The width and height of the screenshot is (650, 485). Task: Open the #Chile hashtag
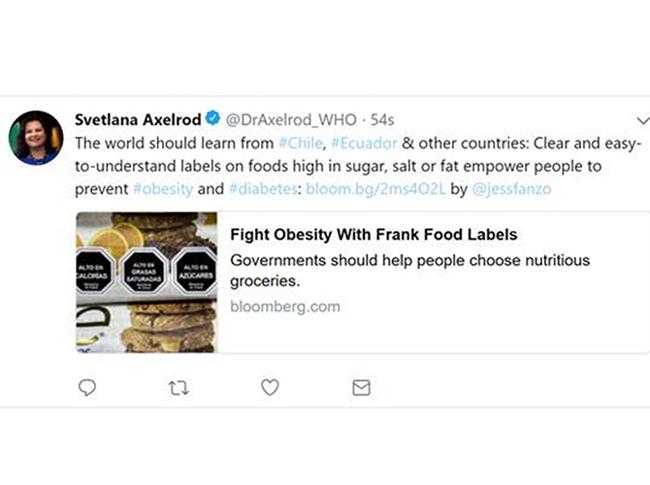[x=299, y=141]
